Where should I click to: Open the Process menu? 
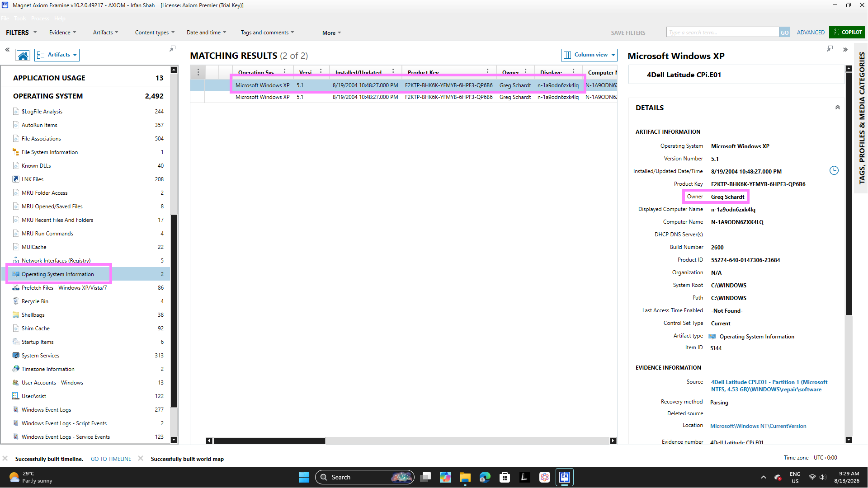click(40, 19)
